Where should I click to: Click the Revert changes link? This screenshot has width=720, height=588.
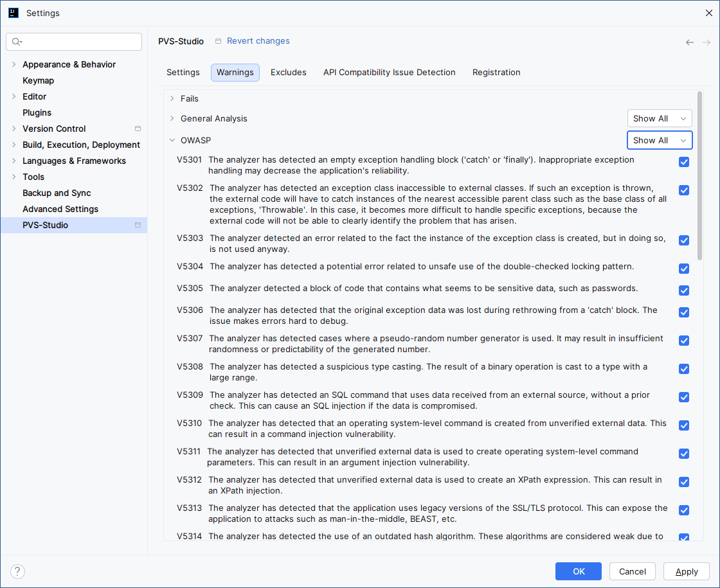(258, 41)
